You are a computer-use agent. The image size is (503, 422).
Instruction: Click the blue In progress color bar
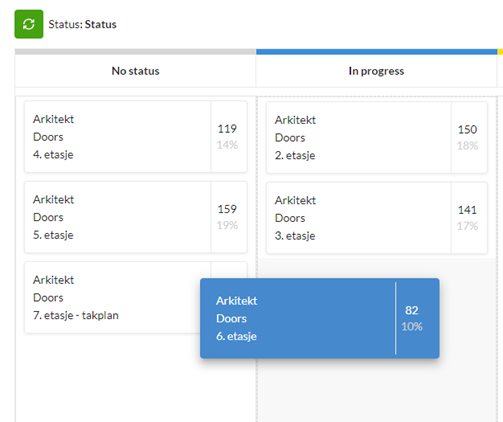coord(377,52)
